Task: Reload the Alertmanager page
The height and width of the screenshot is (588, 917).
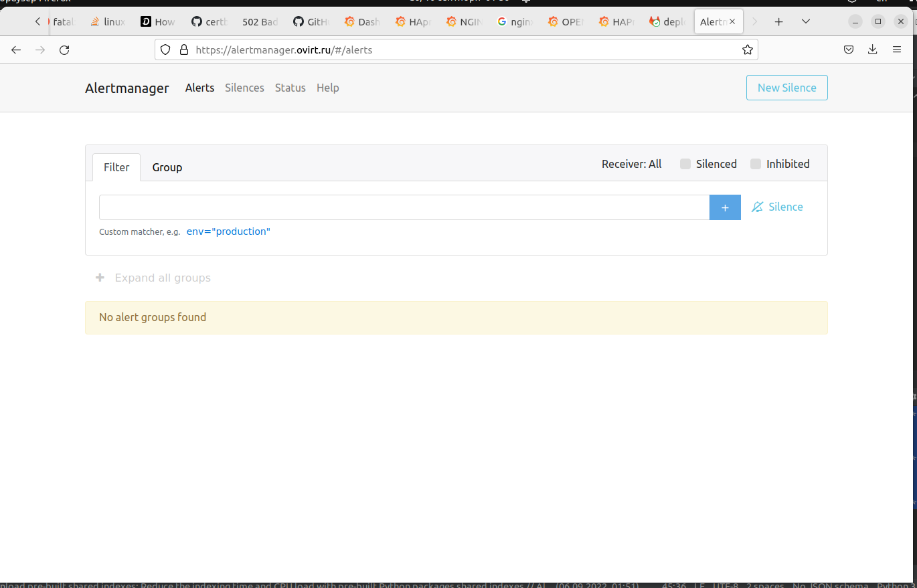Action: click(x=64, y=50)
